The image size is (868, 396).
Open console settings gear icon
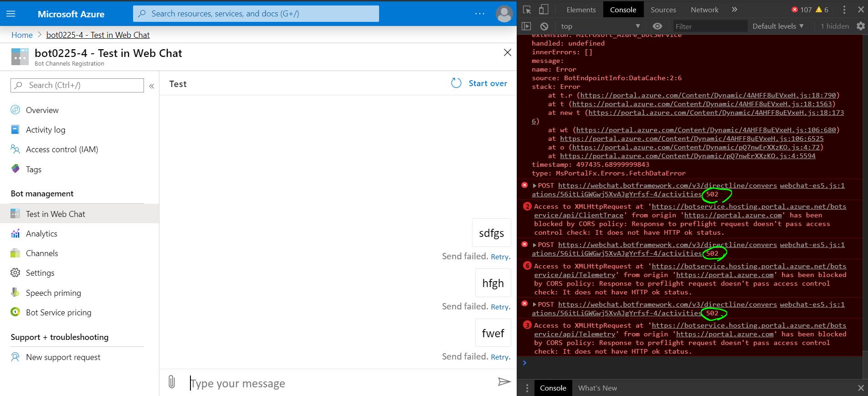point(860,26)
